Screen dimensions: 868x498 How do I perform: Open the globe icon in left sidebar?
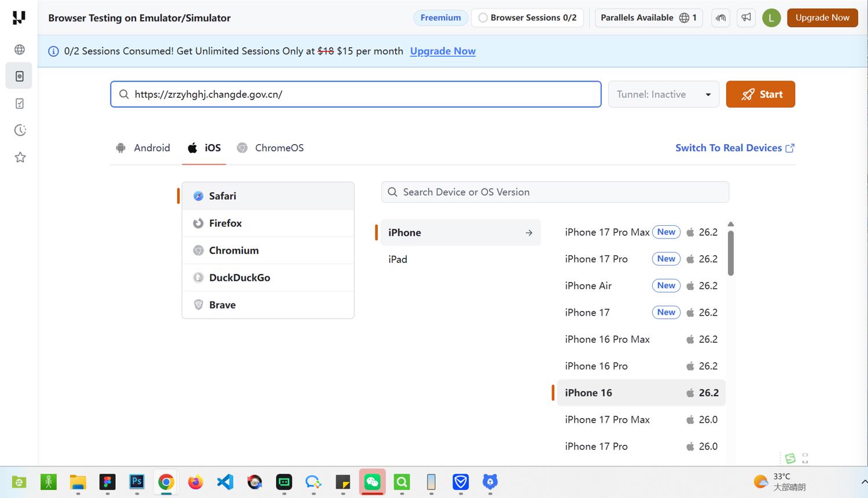click(20, 49)
